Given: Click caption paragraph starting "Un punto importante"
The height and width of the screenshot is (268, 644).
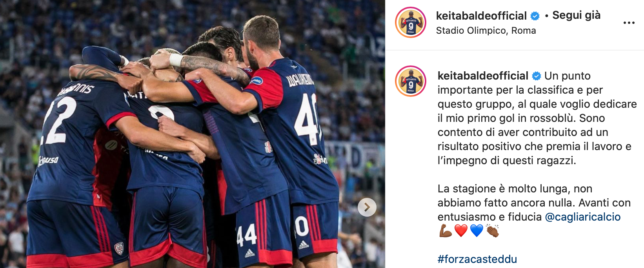Looking at the screenshot, I should (537, 118).
